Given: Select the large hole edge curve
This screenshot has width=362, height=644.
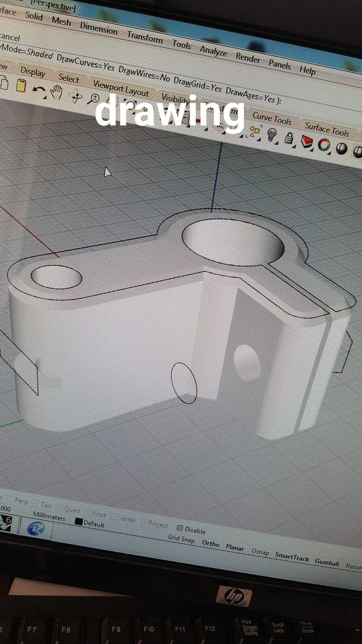Looking at the screenshot, I should click(x=233, y=242).
